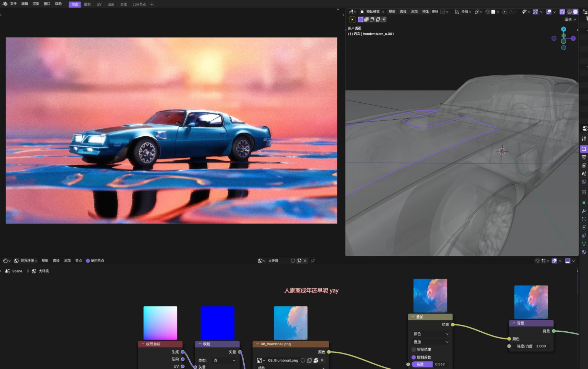
Task: Choose subtract selection mode icon
Action: [372, 20]
